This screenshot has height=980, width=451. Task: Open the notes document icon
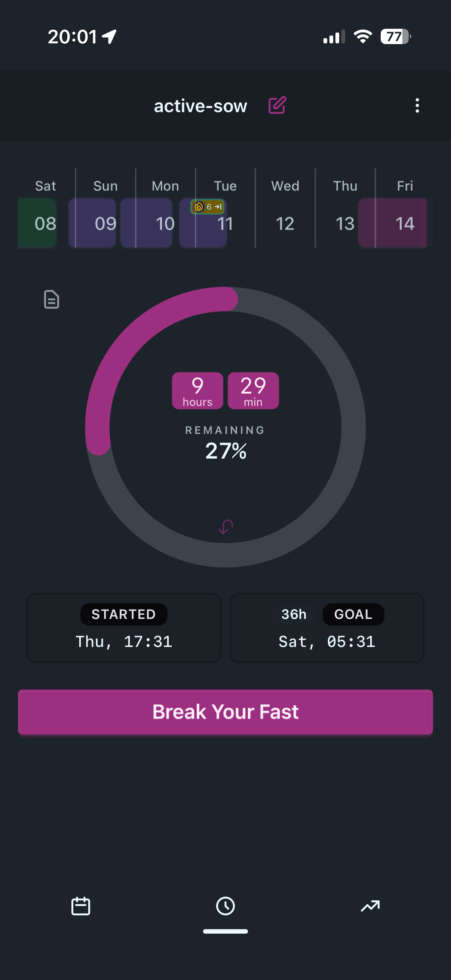pyautogui.click(x=51, y=299)
